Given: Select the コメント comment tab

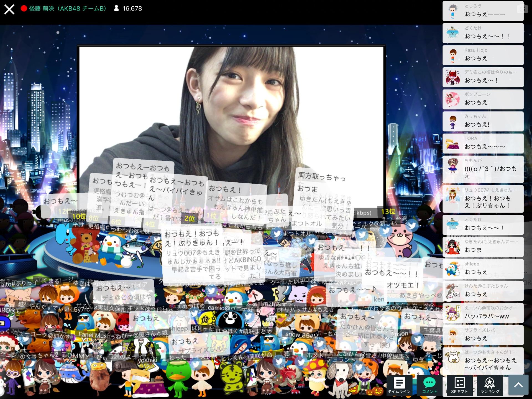Looking at the screenshot, I should point(429,385).
